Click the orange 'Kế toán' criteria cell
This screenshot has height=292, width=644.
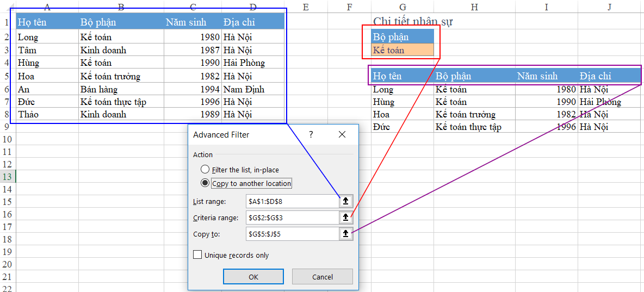point(403,50)
